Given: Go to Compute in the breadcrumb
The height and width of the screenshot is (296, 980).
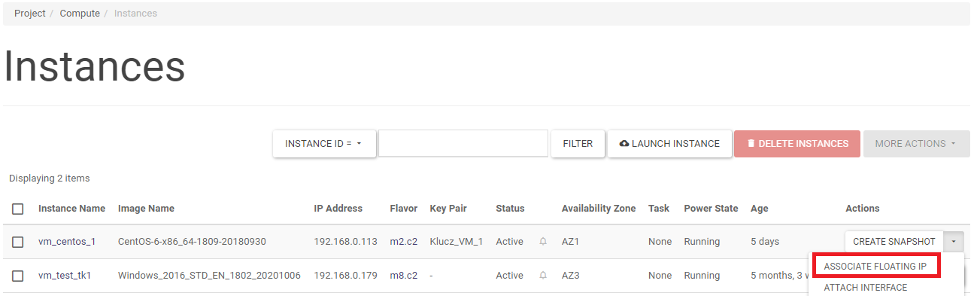Looking at the screenshot, I should (80, 14).
